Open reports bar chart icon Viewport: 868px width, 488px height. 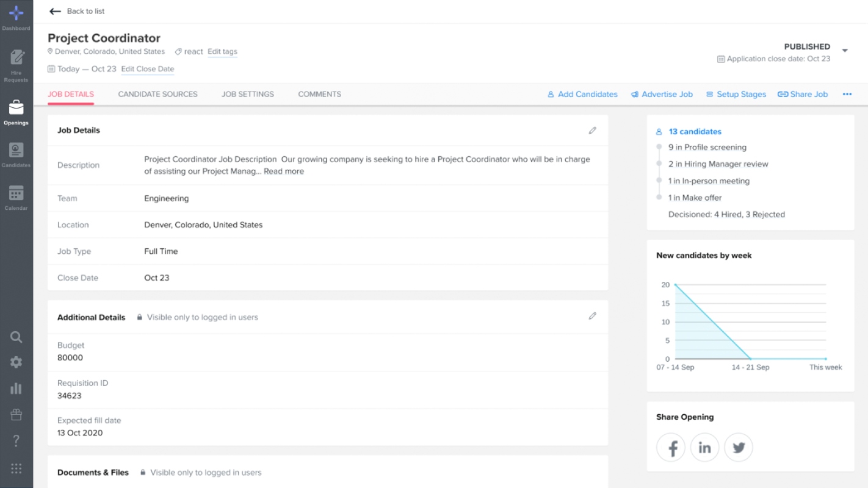(16, 389)
